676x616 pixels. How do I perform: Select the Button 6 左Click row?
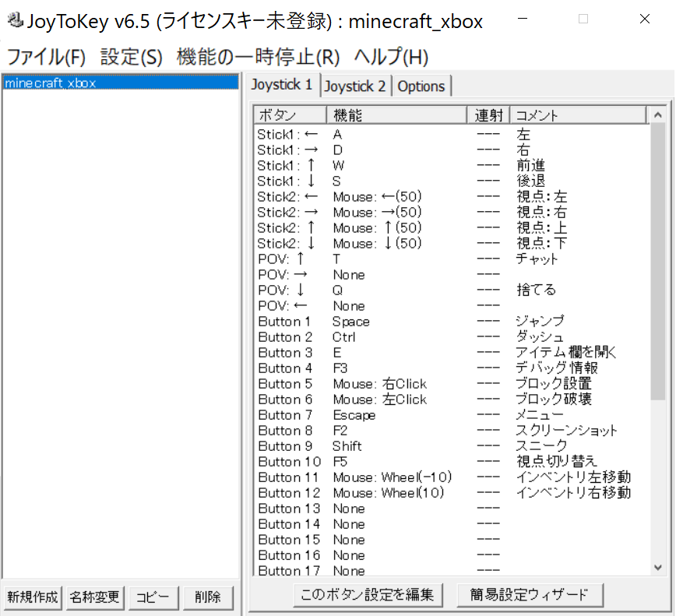point(451,400)
